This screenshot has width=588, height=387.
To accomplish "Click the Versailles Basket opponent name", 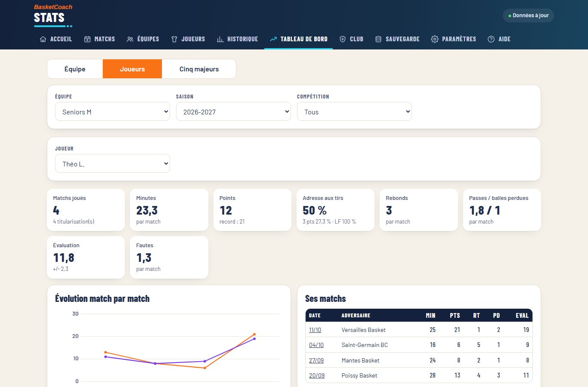I will [363, 330].
